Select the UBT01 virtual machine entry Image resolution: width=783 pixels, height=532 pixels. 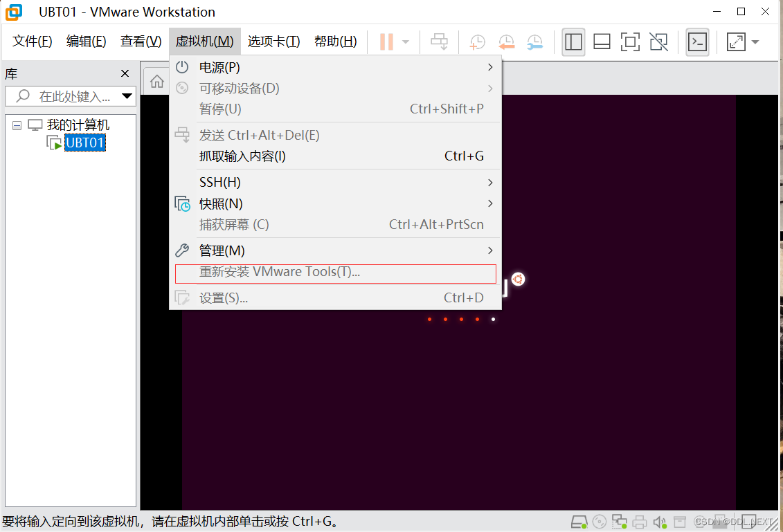tap(85, 143)
